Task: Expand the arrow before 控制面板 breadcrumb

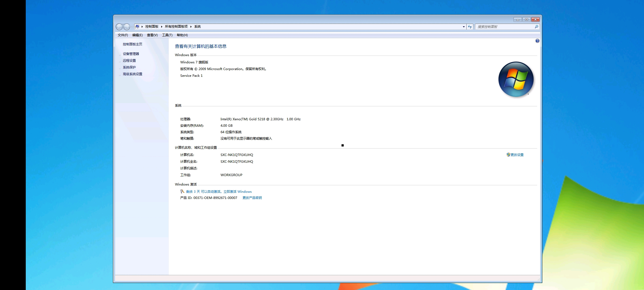Action: [x=142, y=27]
